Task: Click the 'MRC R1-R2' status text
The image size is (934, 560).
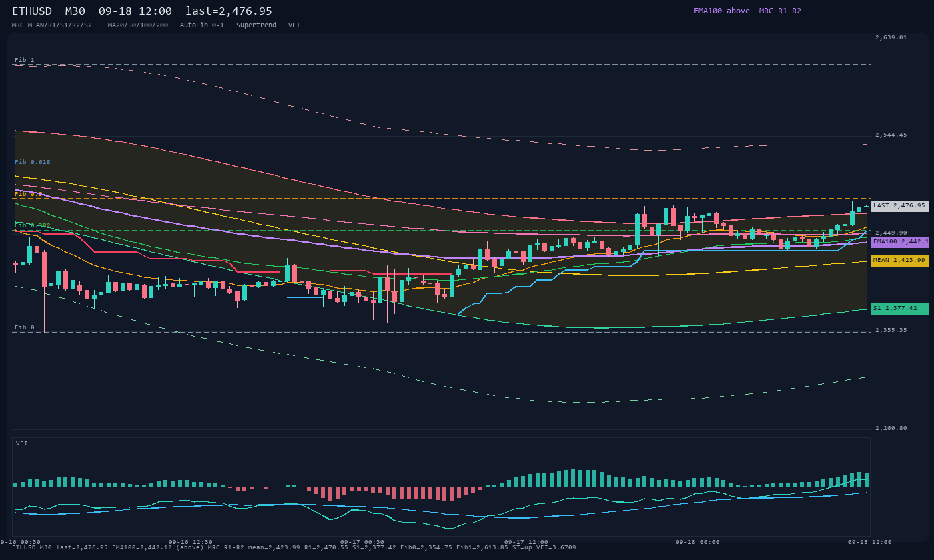Action: [780, 11]
